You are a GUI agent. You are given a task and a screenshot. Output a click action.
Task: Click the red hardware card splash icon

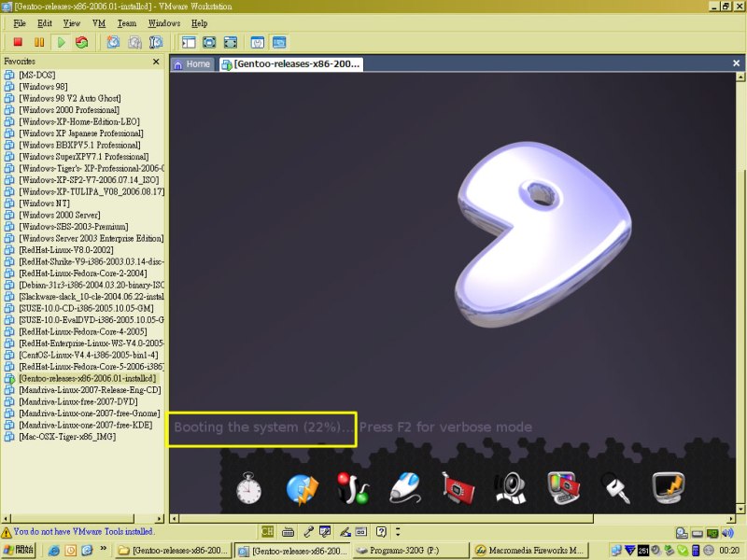click(458, 488)
